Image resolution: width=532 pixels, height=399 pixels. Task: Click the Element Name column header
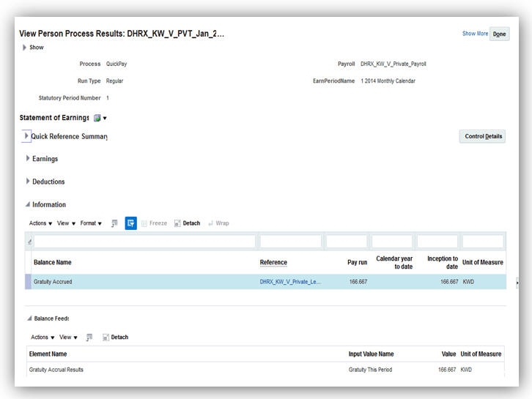48,354
